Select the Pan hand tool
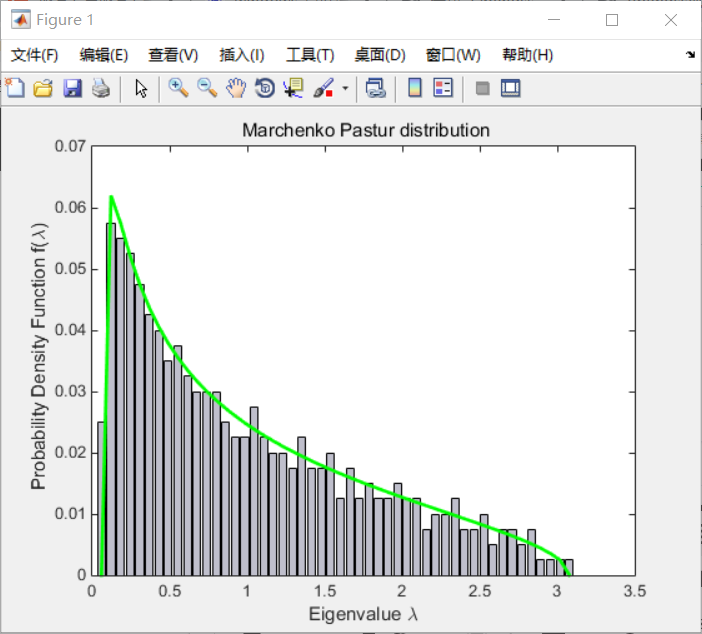The width and height of the screenshot is (702, 634). [x=236, y=88]
